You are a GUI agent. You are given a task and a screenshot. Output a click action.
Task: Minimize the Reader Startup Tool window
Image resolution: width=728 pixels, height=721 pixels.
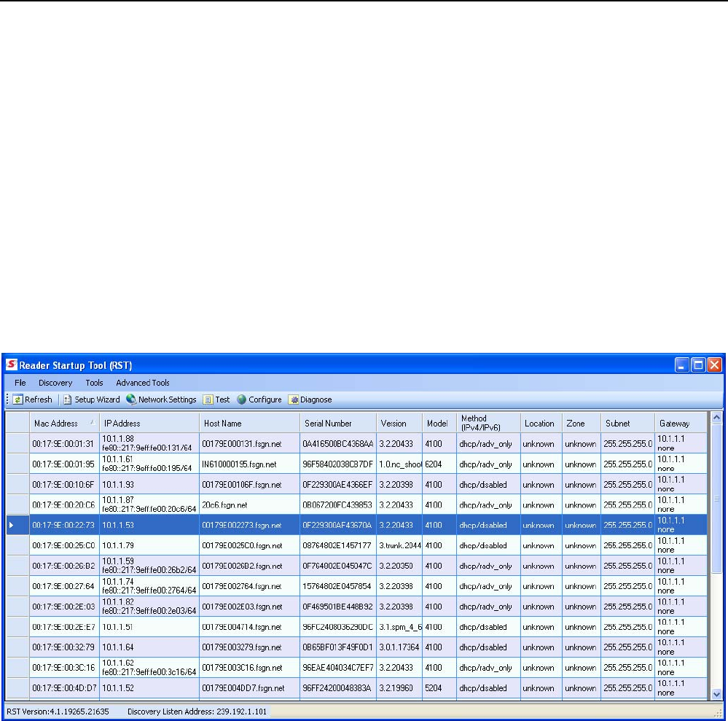click(681, 365)
